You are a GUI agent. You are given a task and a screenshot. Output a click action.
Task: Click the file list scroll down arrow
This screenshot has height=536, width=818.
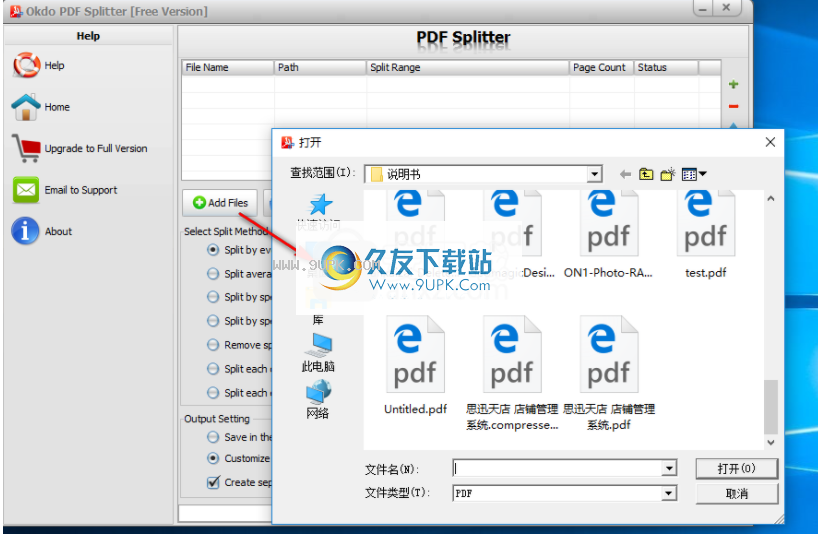coord(771,443)
